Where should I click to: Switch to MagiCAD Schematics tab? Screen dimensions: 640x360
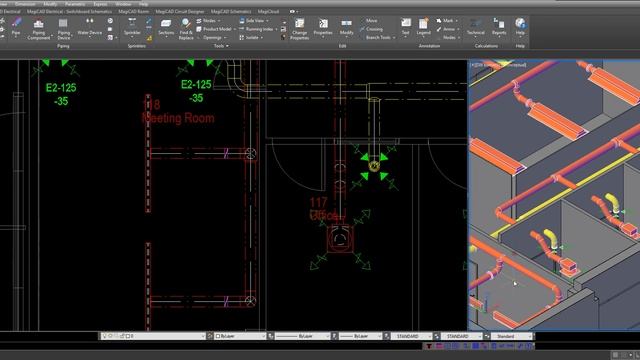231,11
